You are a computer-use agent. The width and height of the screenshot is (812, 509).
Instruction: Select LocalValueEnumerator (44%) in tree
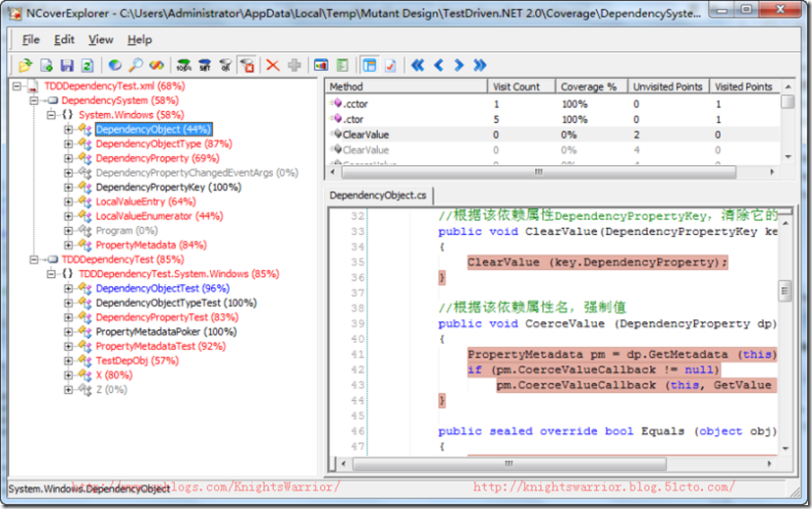(158, 215)
